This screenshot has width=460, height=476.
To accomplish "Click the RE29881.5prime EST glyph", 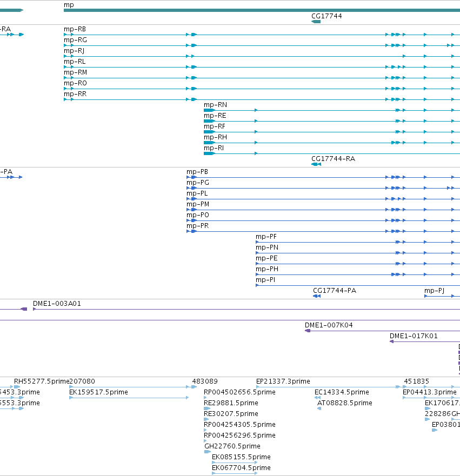I will tap(207, 408).
